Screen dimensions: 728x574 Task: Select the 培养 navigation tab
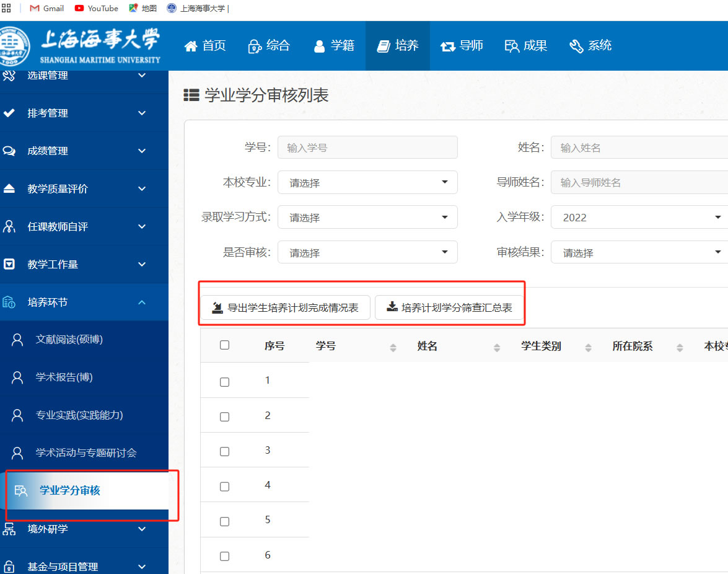tap(397, 45)
